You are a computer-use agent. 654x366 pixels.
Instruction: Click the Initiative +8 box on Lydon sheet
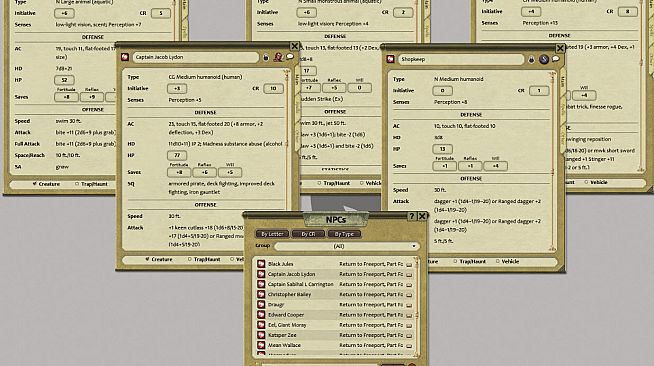pos(177,88)
